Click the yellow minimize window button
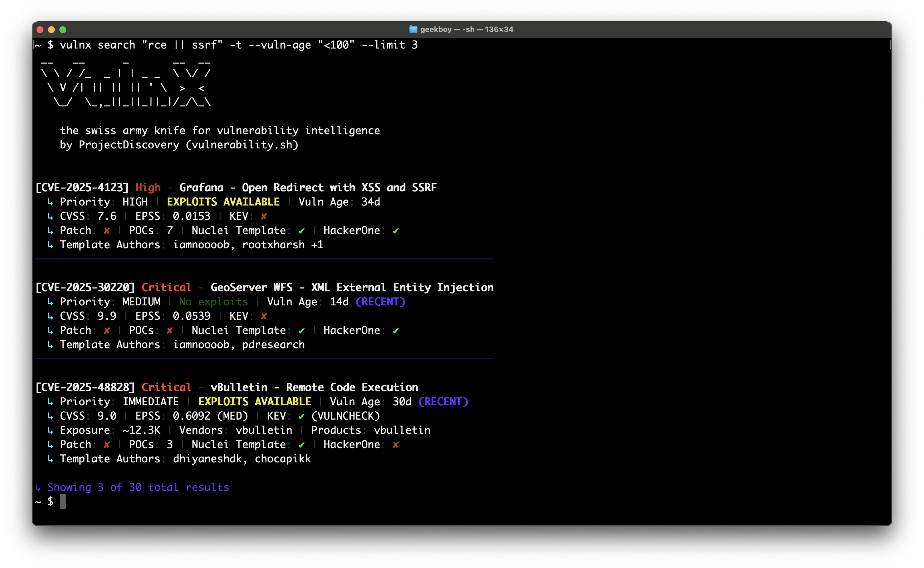This screenshot has width=924, height=568. (51, 30)
